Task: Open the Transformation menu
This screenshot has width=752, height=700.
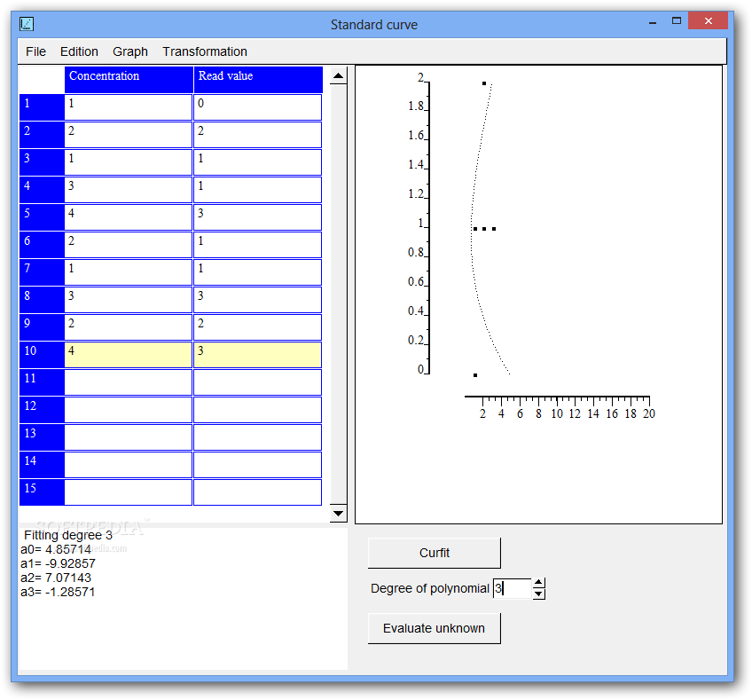Action: click(x=205, y=51)
